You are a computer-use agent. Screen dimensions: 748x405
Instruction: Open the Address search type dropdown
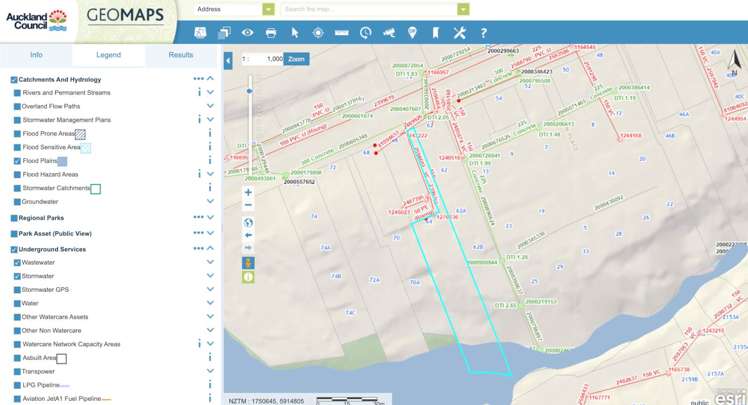tap(268, 9)
